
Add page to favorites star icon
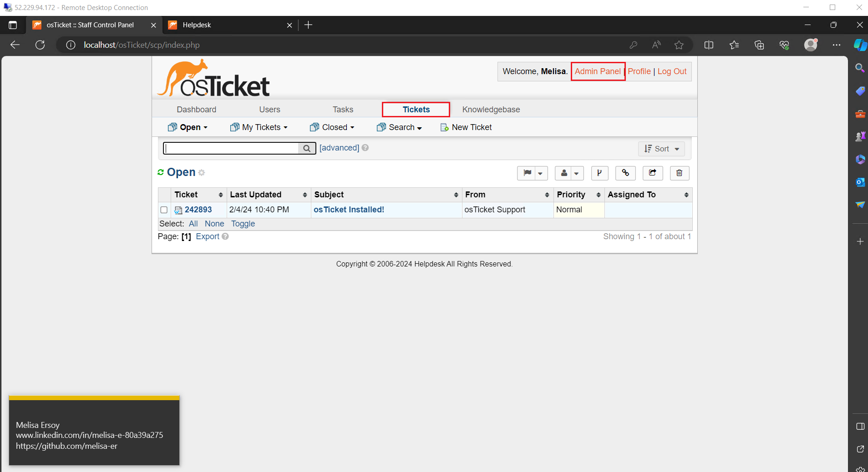(679, 45)
